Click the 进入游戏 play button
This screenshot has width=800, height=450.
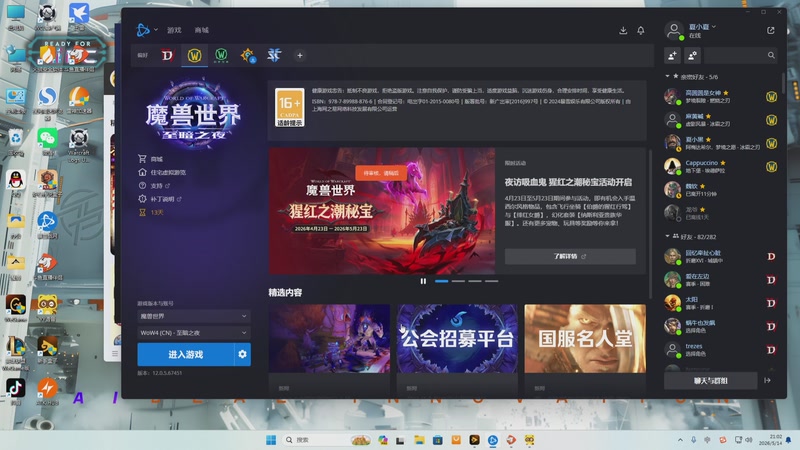[186, 354]
